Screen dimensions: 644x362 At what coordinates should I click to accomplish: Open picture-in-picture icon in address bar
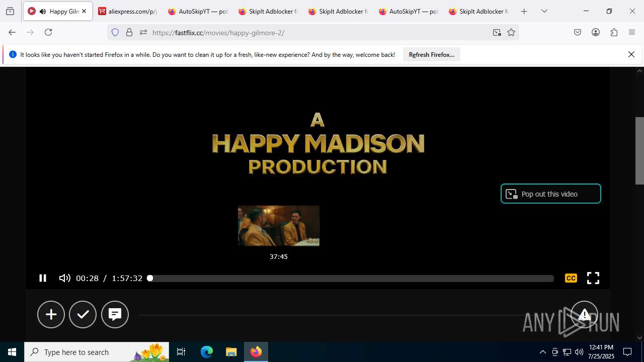(497, 32)
